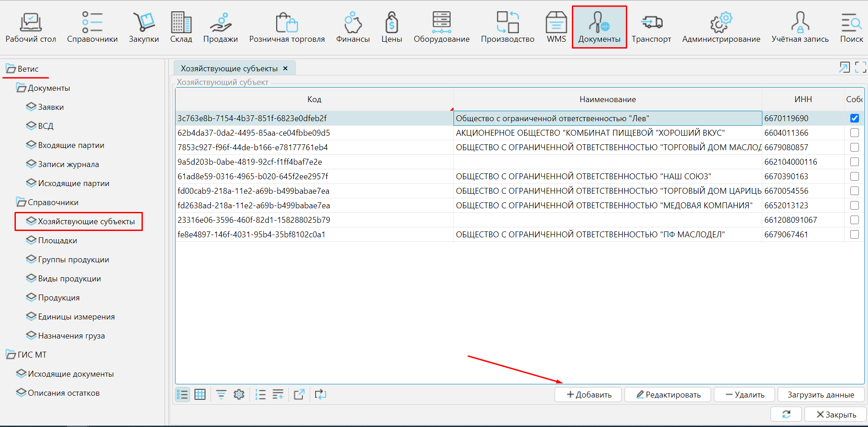Viewport: 868px width, 427px height.
Task: Collapse the Справочники folder in sidebar
Action: click(x=21, y=202)
